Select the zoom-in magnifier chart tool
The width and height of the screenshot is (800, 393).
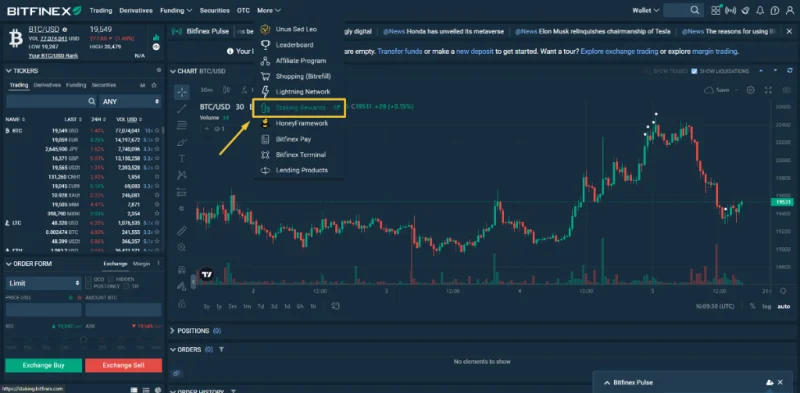(182, 248)
